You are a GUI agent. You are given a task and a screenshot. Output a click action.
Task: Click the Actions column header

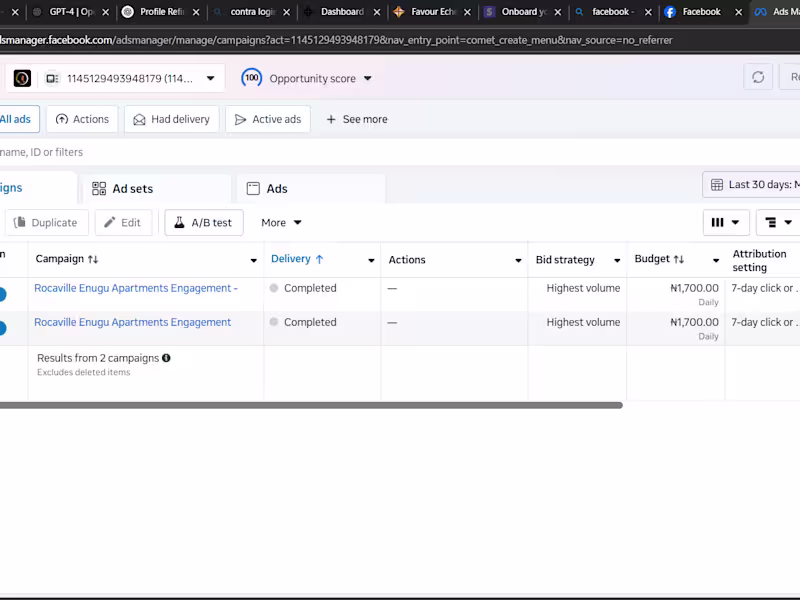tap(407, 260)
